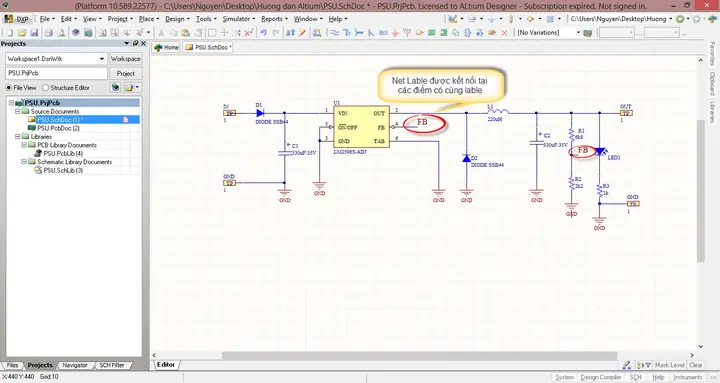Image resolution: width=720 pixels, height=383 pixels.
Task: Open the Projects panel options dropdown arrow
Action: (127, 43)
